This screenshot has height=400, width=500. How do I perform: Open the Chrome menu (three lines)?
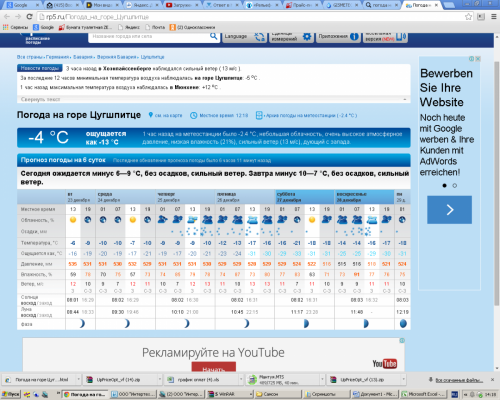[x=494, y=17]
